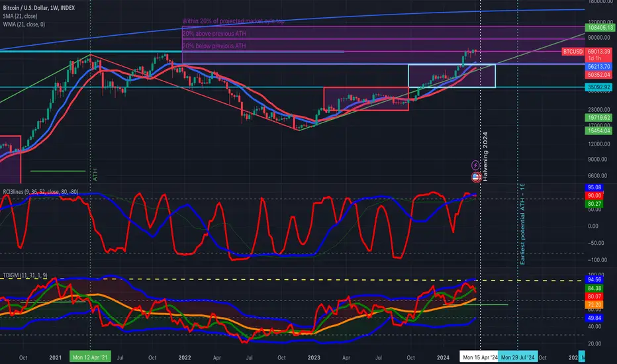Click the red 80.07 TDIGM value label
Viewport: 617px width, 364px height.
[594, 296]
